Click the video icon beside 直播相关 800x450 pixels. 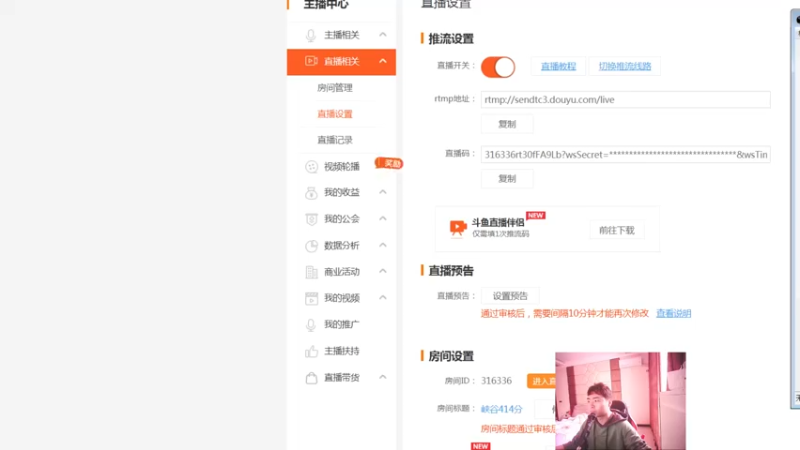coord(311,61)
